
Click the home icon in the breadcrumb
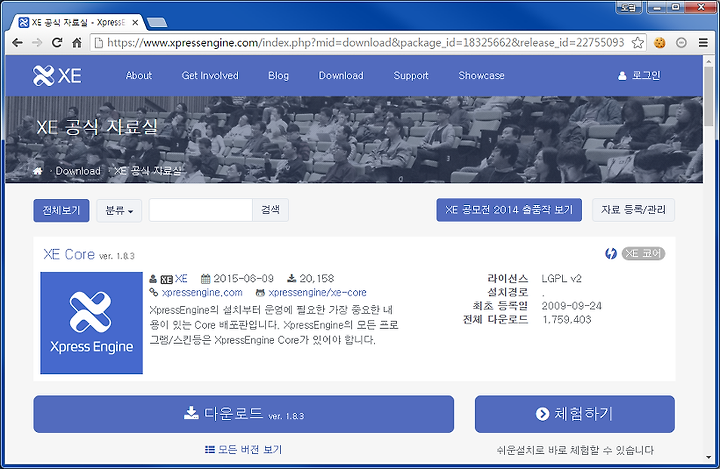tap(38, 171)
